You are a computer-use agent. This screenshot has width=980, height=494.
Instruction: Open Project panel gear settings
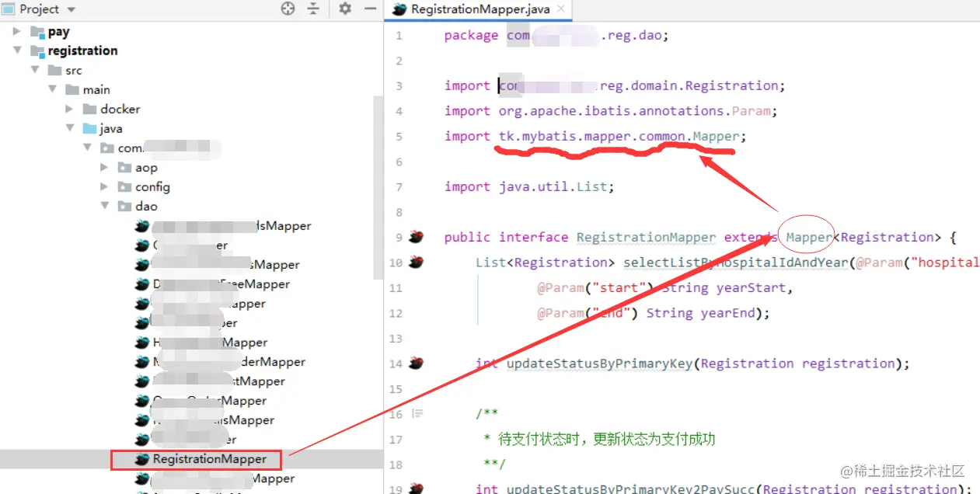pos(345,9)
